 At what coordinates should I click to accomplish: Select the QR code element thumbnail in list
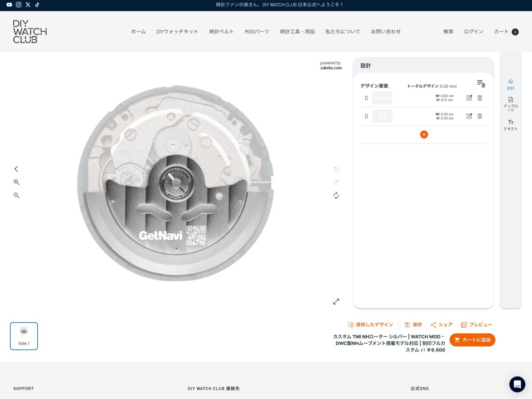[382, 116]
